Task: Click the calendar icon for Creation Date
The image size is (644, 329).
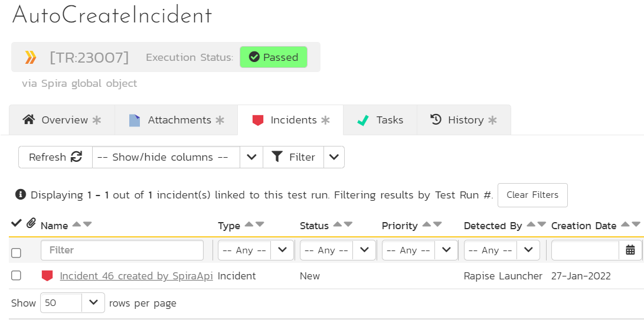Action: click(630, 250)
